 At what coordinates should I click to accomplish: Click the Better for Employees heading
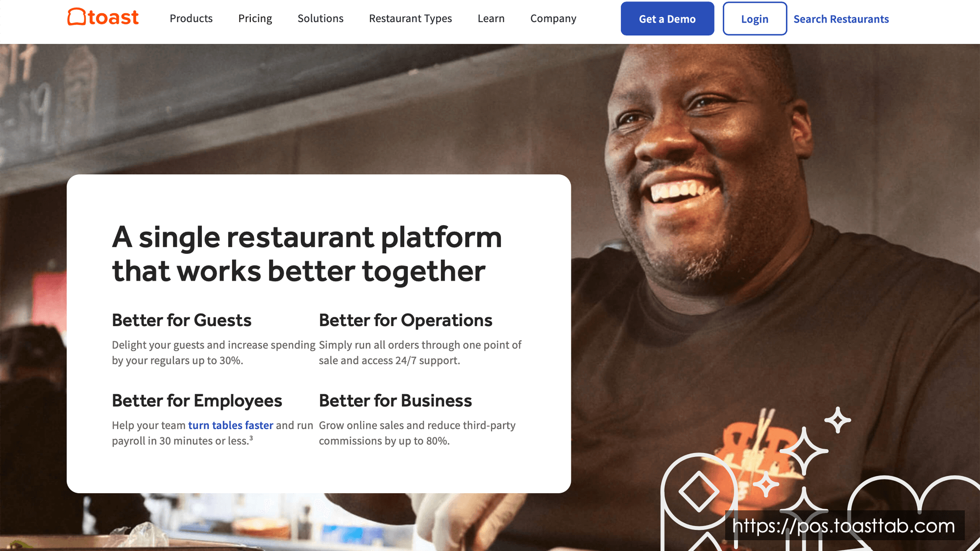[x=196, y=401]
